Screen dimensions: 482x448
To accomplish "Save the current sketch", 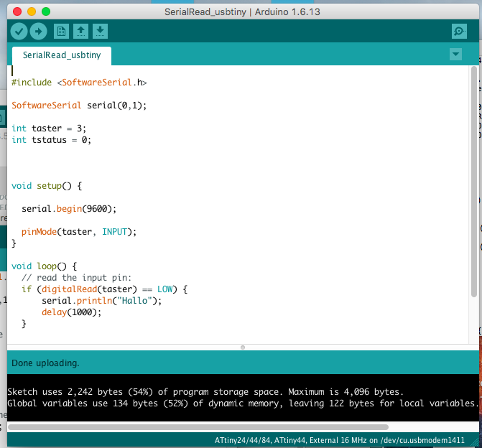I will point(101,32).
